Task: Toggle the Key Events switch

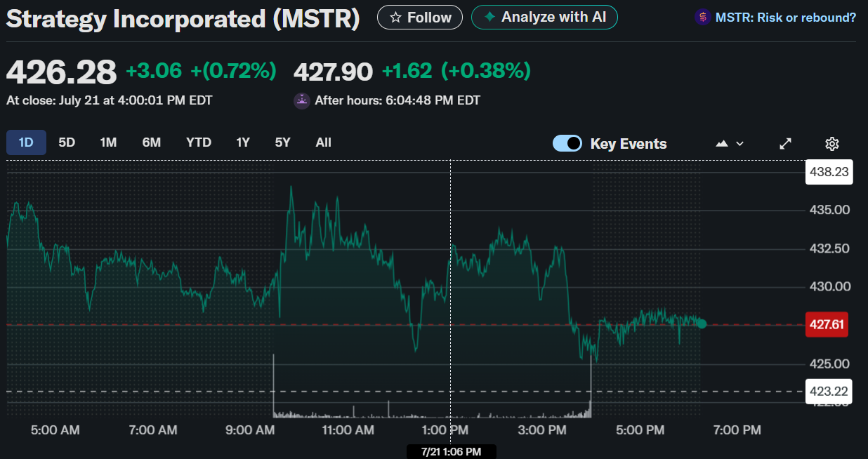Action: 567,143
